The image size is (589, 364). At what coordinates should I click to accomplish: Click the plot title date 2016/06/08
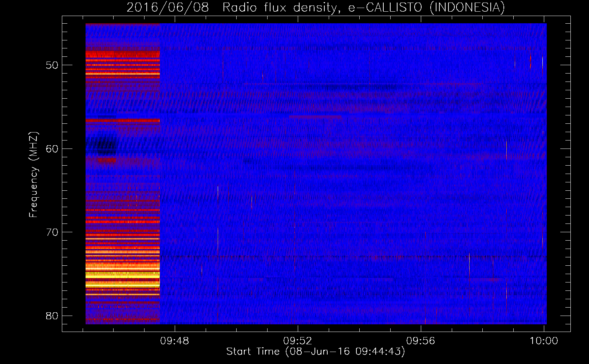click(168, 7)
